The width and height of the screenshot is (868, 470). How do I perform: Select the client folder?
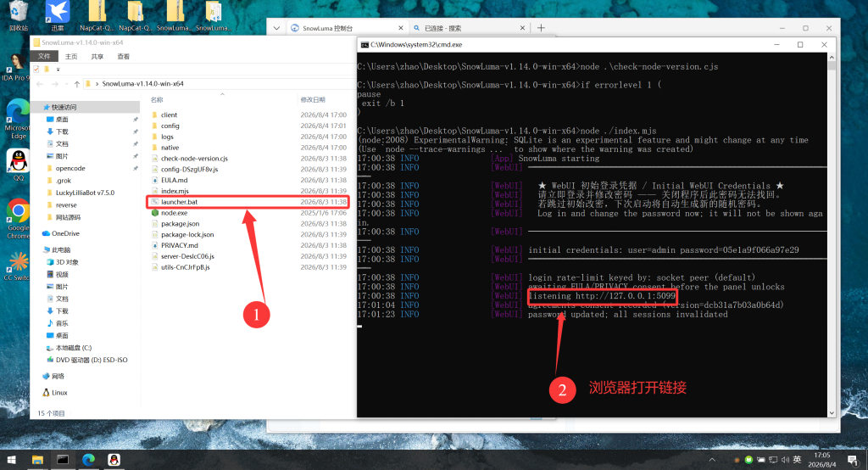point(169,115)
